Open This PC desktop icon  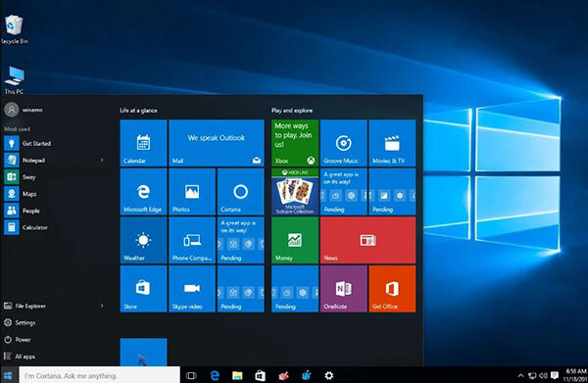[15, 80]
